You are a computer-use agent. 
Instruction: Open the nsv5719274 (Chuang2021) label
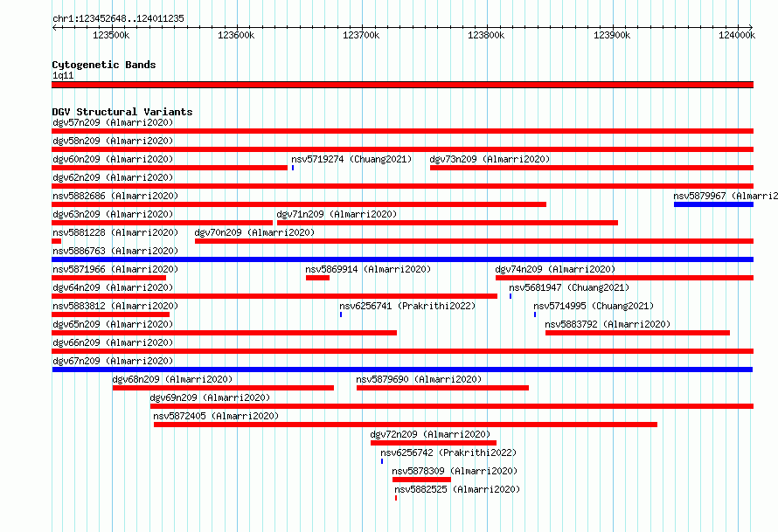click(351, 159)
